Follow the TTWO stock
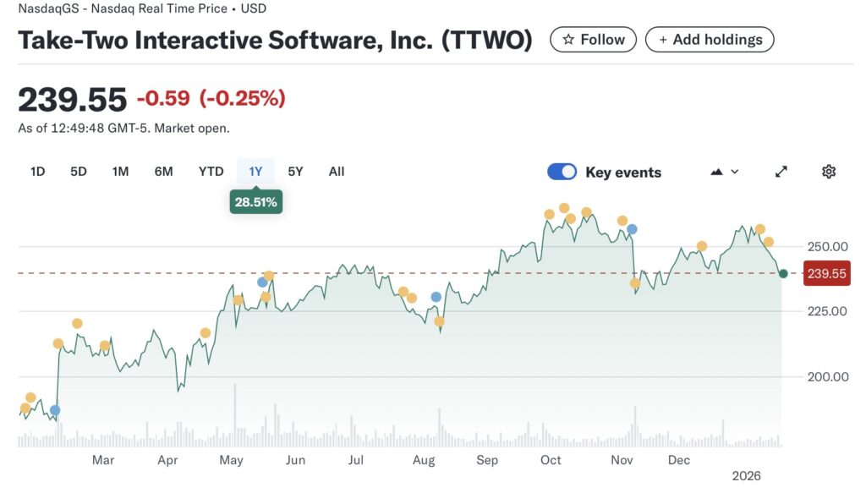Screen dimensions: 866x504 pyautogui.click(x=593, y=40)
